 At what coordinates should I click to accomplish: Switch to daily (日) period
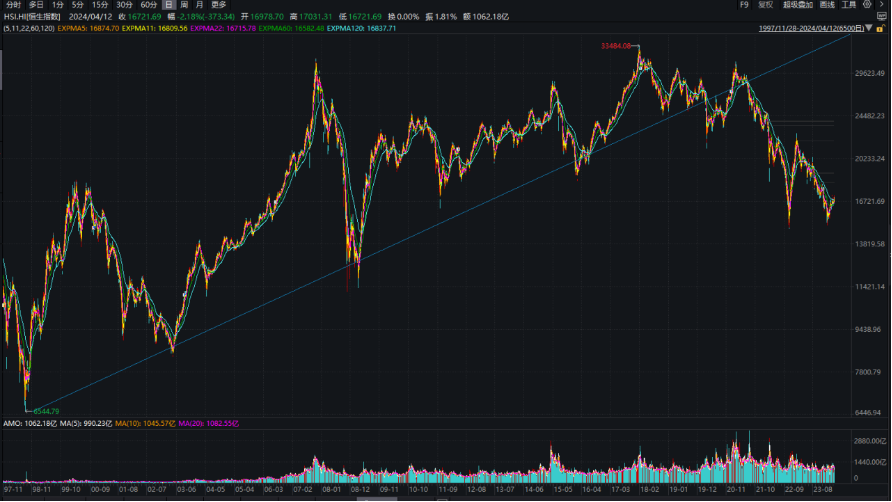click(x=169, y=5)
